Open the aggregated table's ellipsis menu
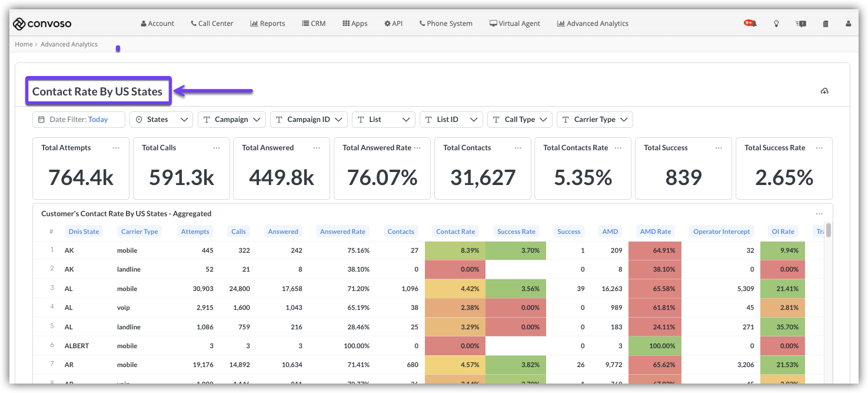This screenshot has height=393, width=868. point(819,214)
